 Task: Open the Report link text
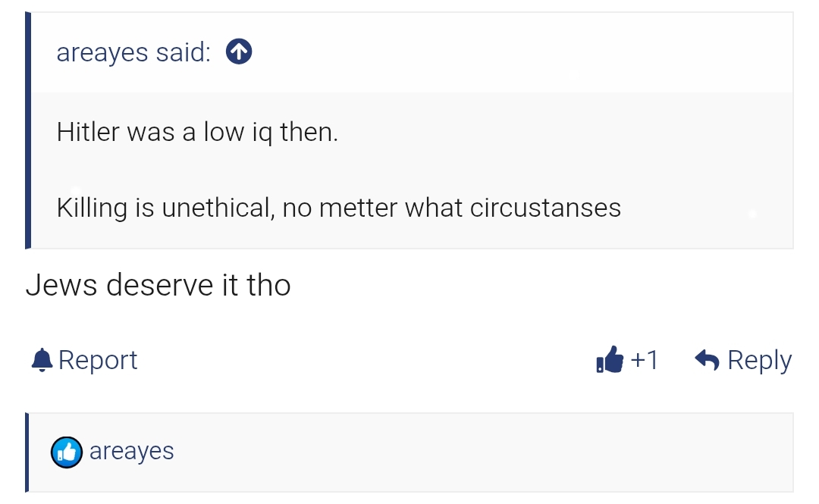pos(98,360)
